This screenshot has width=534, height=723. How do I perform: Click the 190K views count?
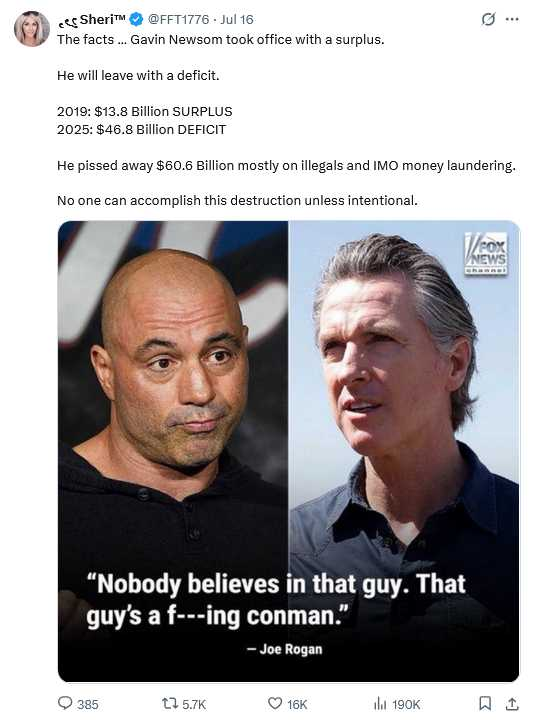pyautogui.click(x=406, y=704)
